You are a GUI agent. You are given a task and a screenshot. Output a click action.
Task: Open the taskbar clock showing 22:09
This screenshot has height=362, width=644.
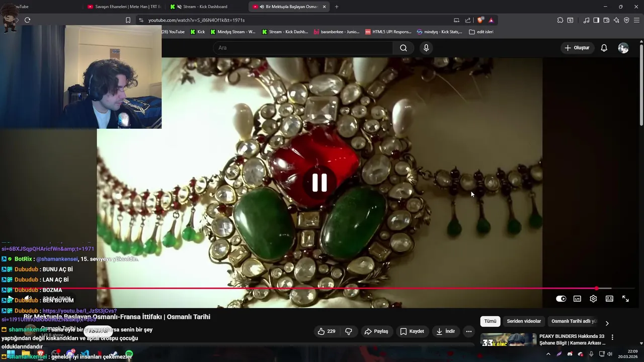(x=629, y=354)
